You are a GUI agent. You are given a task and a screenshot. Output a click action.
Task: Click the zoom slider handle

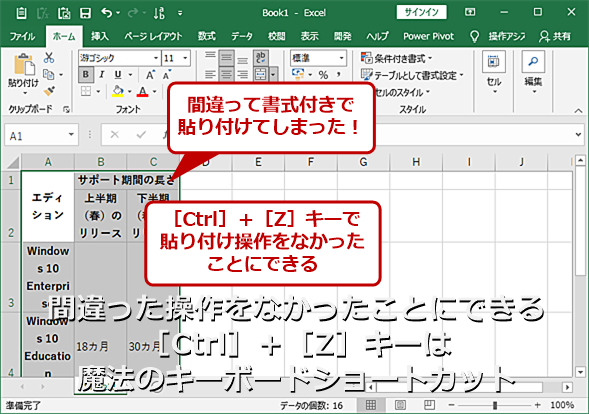495,405
